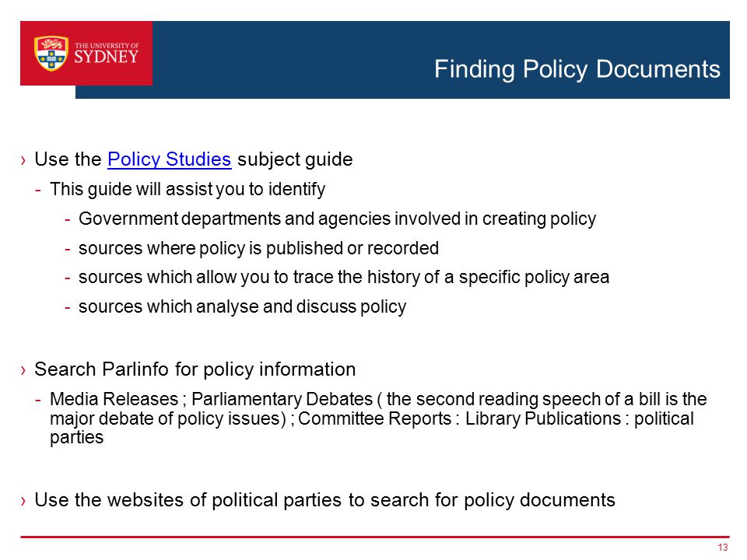Select the trace the history bullet text
This screenshot has width=747, height=560.
[x=344, y=277]
